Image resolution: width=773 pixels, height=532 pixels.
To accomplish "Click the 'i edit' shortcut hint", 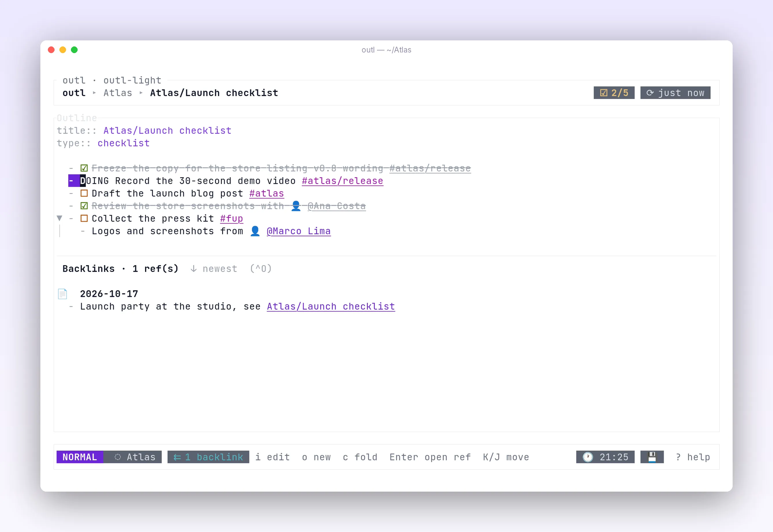I will click(x=273, y=457).
